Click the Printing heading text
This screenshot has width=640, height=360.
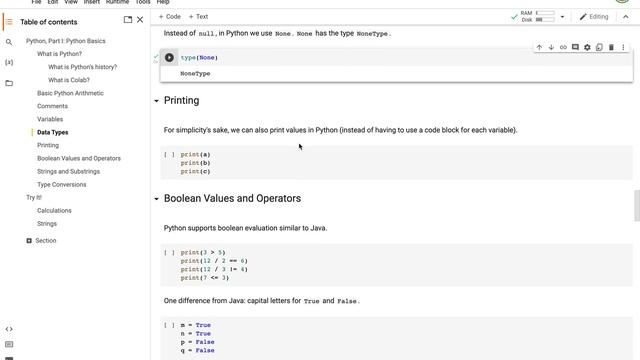click(181, 100)
